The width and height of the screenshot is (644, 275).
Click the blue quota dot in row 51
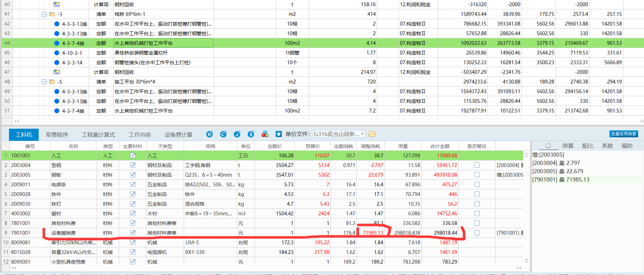57,111
